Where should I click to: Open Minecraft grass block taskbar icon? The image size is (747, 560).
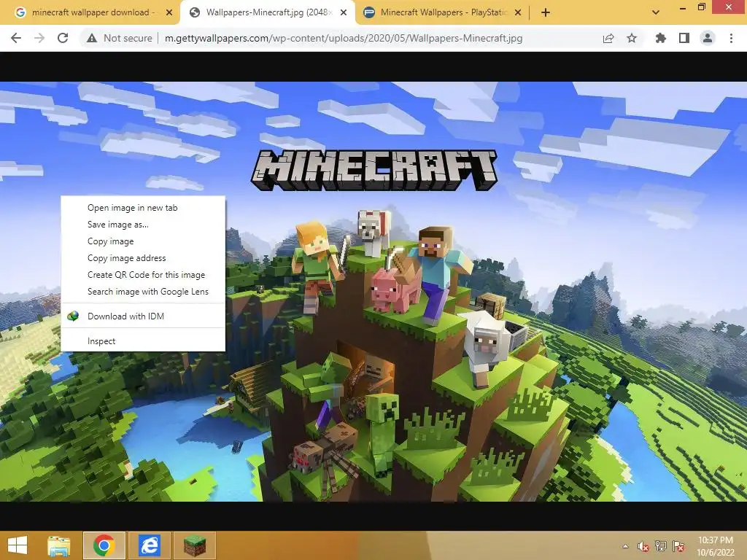coord(195,545)
